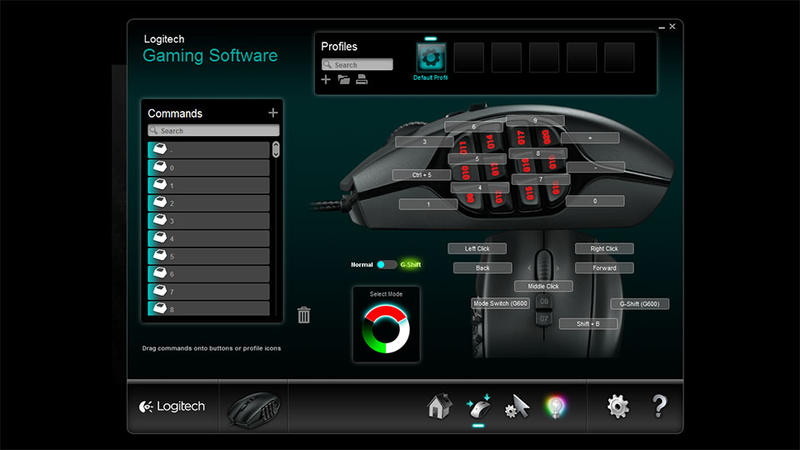Click the Shift + B button assignment
The height and width of the screenshot is (450, 800).
point(588,323)
